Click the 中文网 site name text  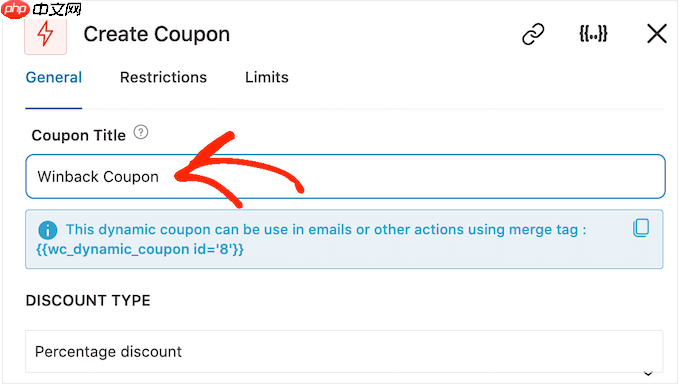click(x=57, y=9)
